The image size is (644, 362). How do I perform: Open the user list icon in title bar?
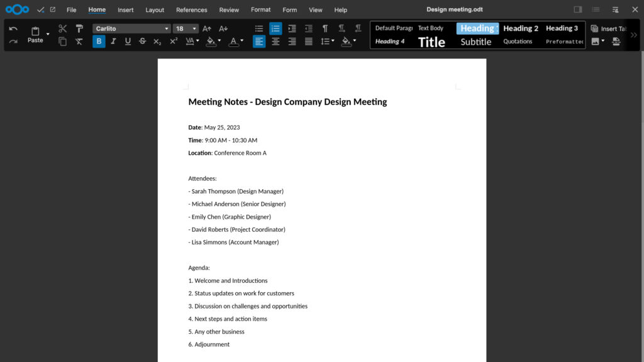596,9
